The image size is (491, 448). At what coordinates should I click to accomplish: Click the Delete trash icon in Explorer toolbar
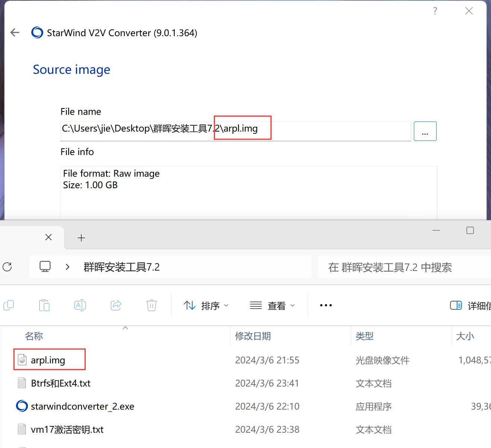pos(152,305)
